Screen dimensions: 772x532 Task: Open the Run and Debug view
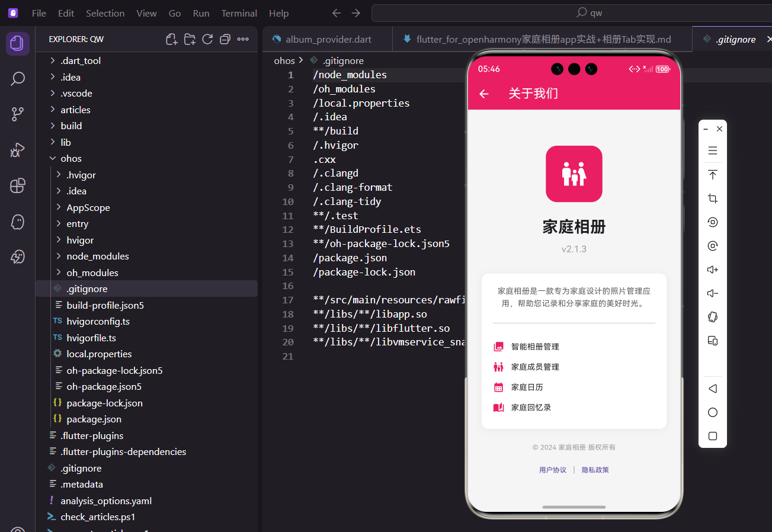17,150
